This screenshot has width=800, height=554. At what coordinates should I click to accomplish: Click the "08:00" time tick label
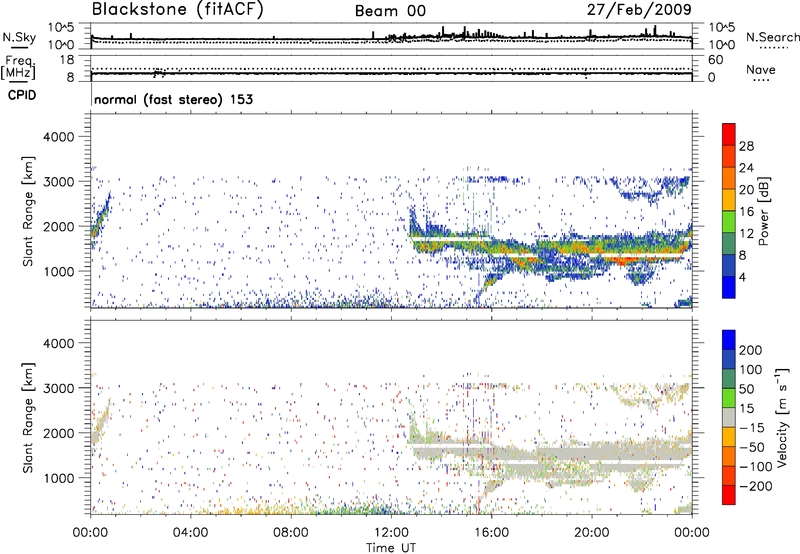point(290,533)
